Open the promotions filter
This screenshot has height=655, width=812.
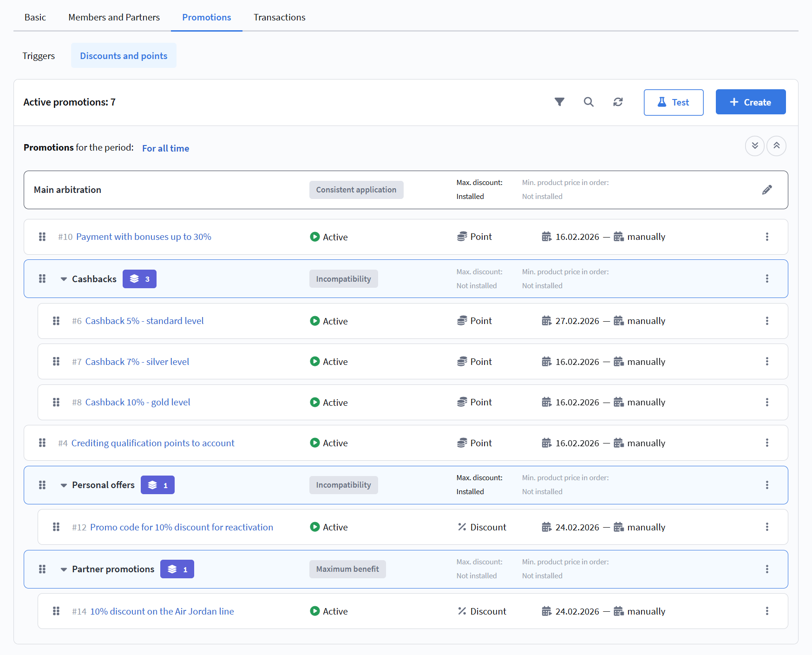pyautogui.click(x=559, y=102)
